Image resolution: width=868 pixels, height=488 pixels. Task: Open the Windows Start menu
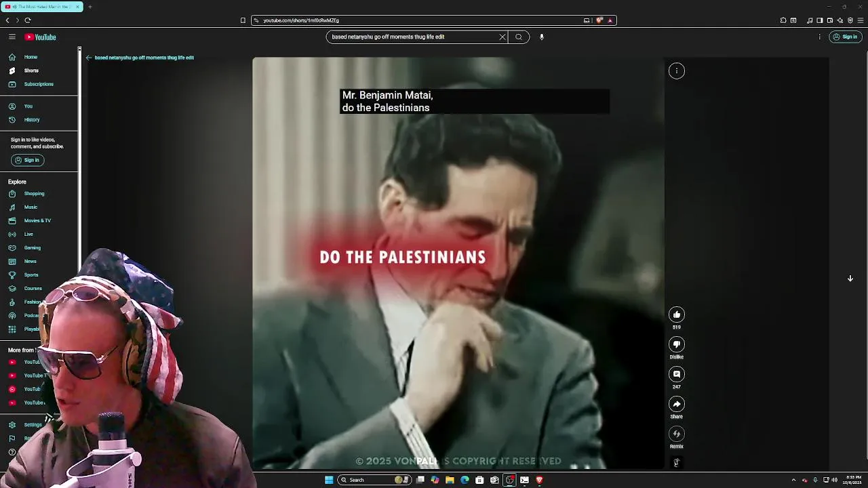pyautogui.click(x=329, y=480)
